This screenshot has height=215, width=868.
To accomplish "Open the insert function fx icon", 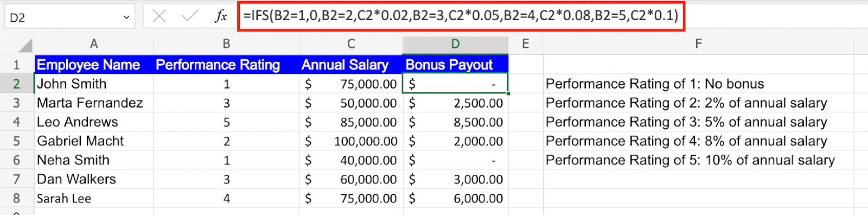I will (x=221, y=16).
